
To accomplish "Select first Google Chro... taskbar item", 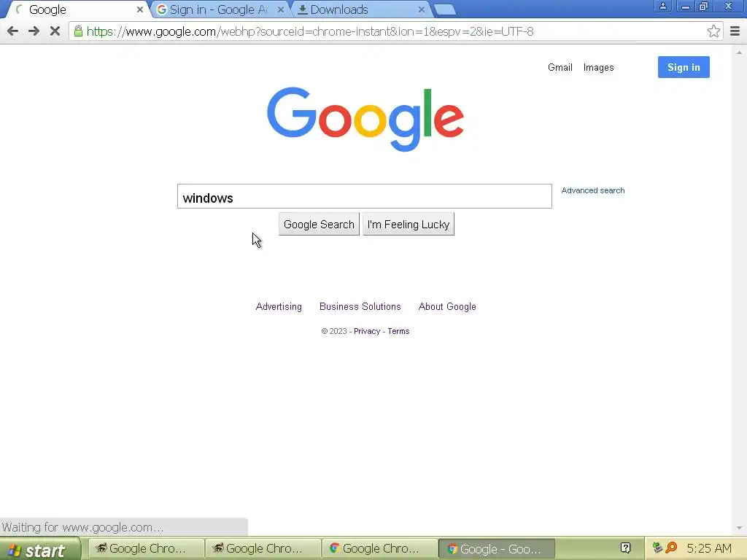I will (x=146, y=548).
